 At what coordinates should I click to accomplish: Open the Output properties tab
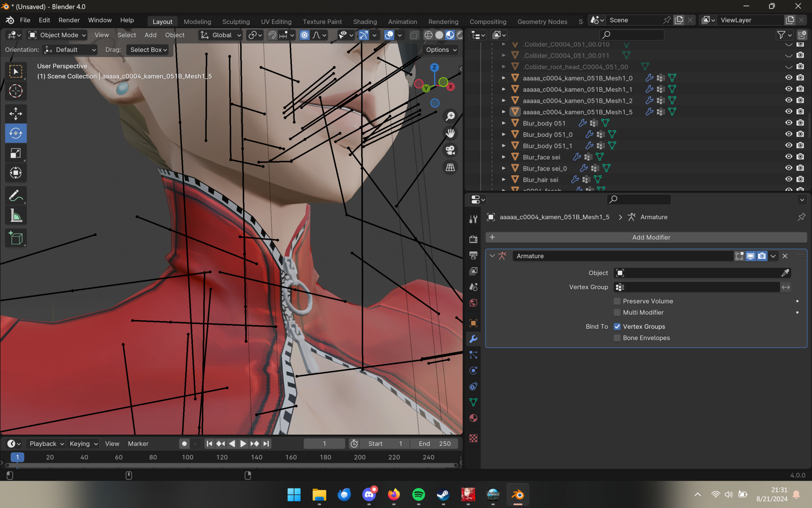coord(473,255)
